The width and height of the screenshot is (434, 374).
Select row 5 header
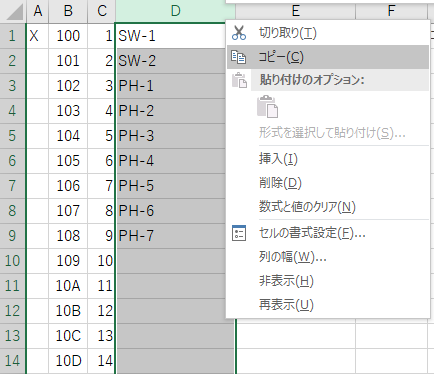point(13,136)
